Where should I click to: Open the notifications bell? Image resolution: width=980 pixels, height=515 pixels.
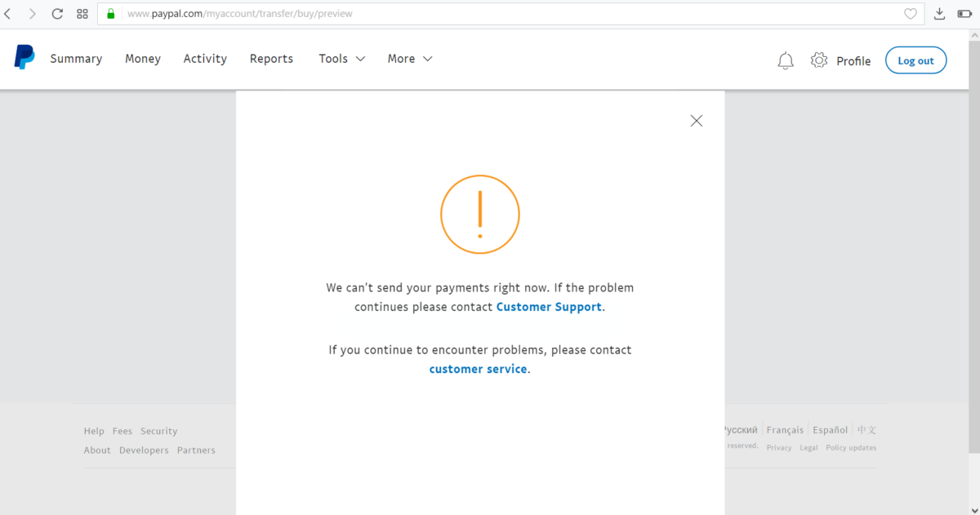[x=786, y=60]
